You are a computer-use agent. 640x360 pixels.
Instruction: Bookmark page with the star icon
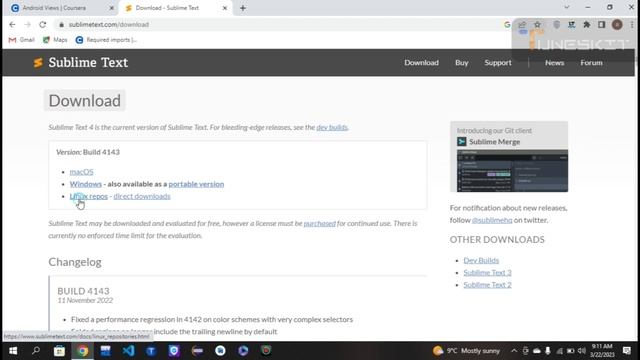point(538,24)
